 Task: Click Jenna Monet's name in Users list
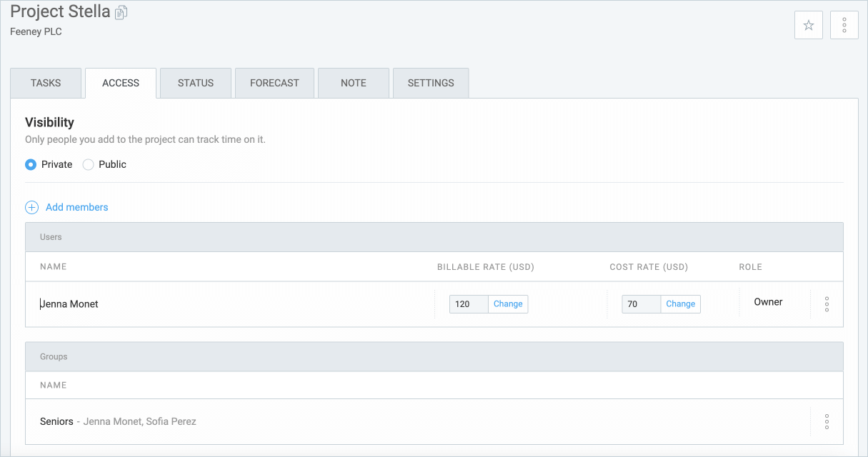coord(69,303)
